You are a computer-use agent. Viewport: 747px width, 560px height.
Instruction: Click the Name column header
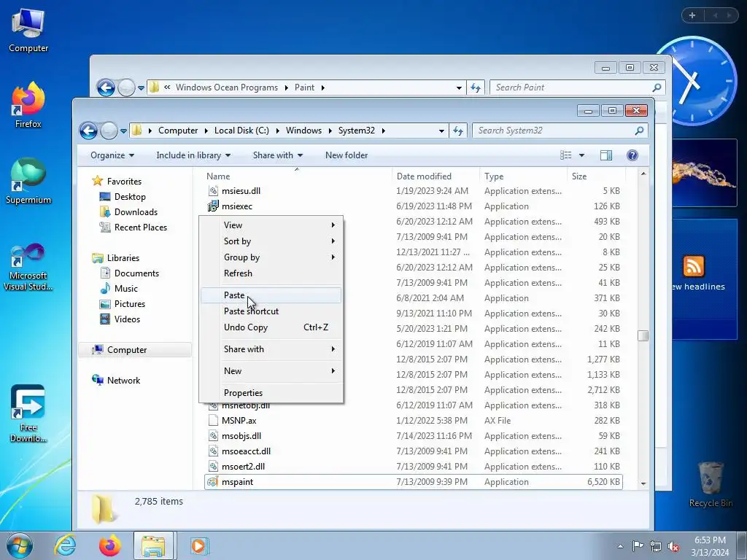coord(297,176)
